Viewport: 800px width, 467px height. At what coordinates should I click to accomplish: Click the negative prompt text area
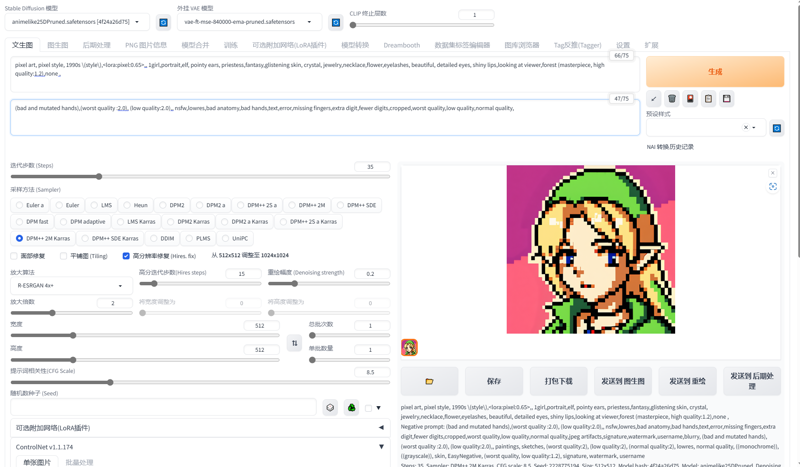324,117
